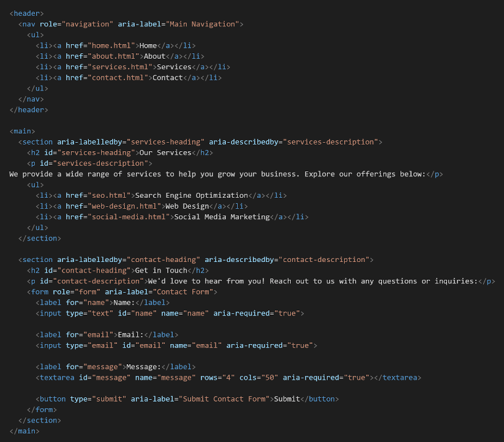Viewport: 504px width, 442px height.
Task: Click the home.html href value
Action: pyautogui.click(x=111, y=46)
